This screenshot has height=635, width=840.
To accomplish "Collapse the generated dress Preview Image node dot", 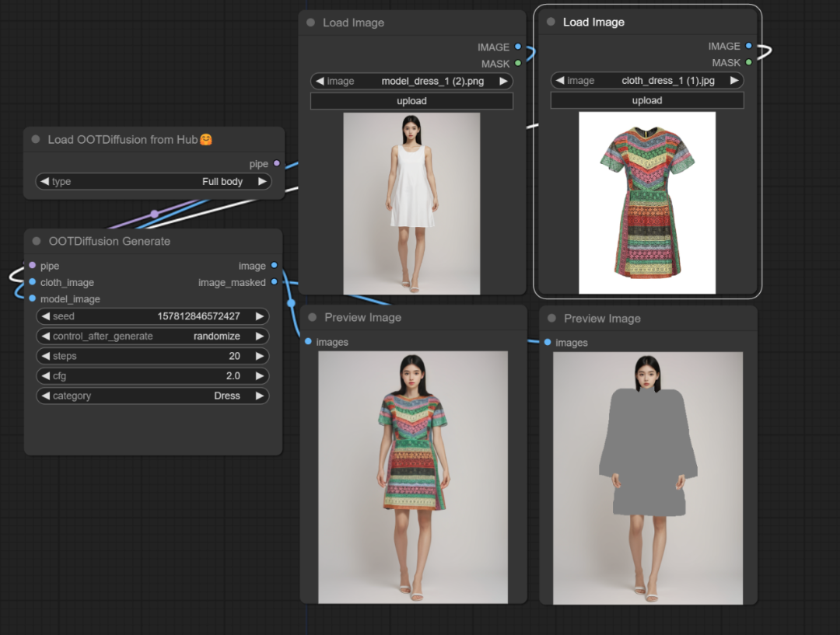I will point(313,317).
